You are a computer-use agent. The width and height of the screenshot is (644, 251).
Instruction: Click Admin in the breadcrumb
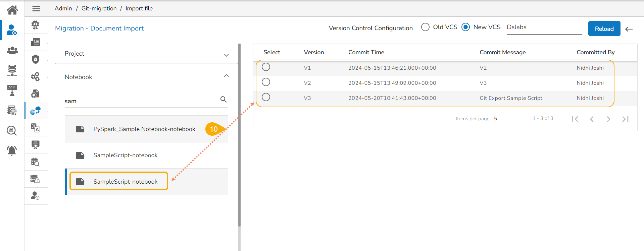tap(63, 8)
